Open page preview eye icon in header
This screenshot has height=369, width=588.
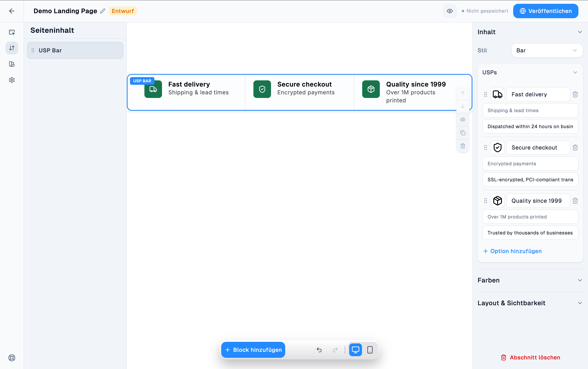point(450,11)
